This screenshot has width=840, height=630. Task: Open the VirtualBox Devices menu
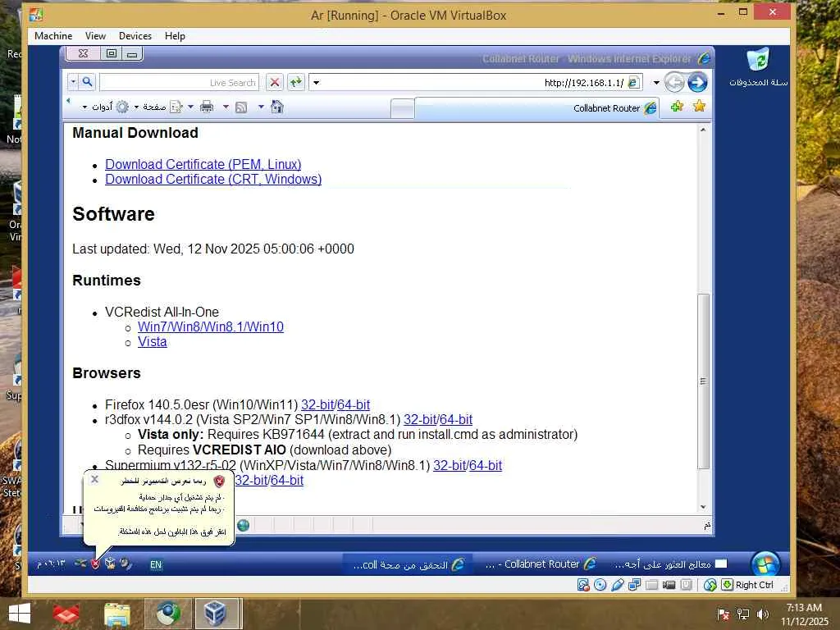pyautogui.click(x=135, y=36)
